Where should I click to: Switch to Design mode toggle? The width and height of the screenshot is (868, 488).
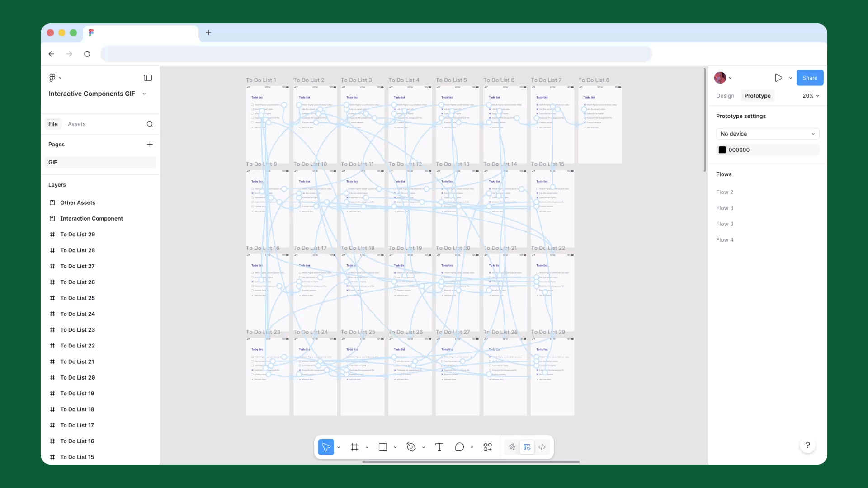click(527, 447)
